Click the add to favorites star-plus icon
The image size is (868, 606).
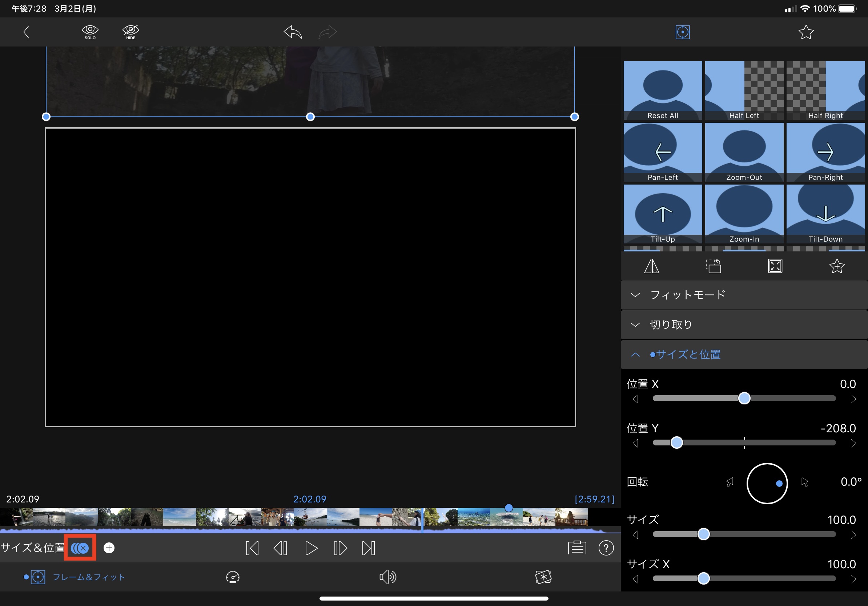837,266
